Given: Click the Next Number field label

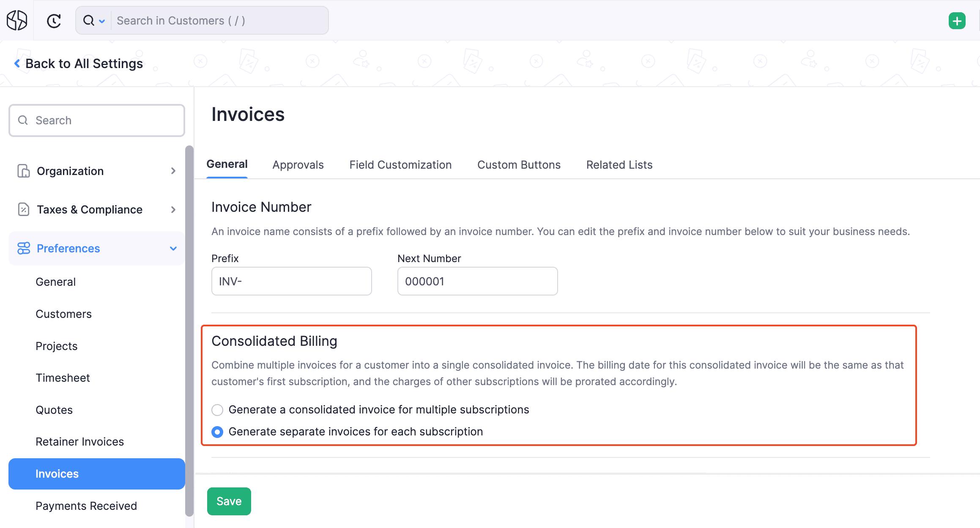Looking at the screenshot, I should pyautogui.click(x=429, y=258).
